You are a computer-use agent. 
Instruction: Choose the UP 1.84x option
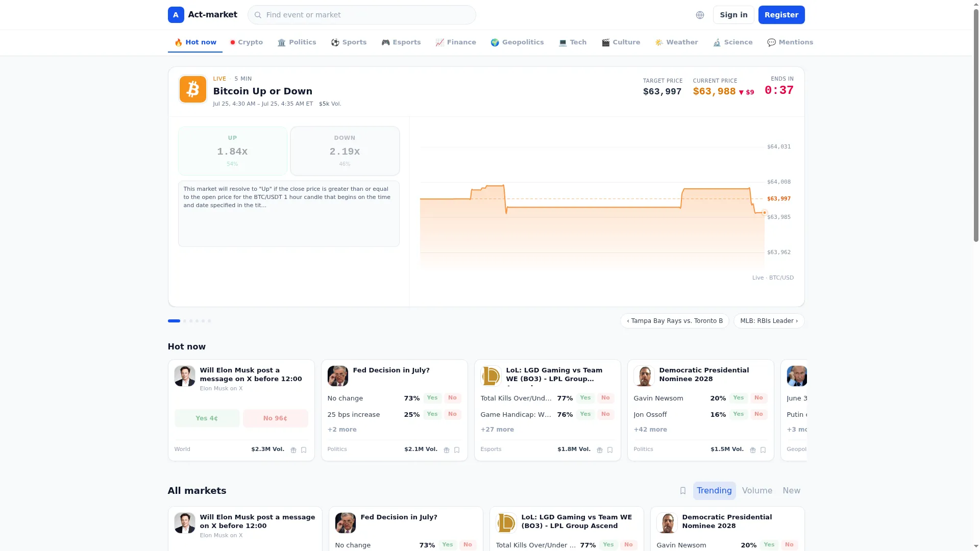[x=232, y=151]
